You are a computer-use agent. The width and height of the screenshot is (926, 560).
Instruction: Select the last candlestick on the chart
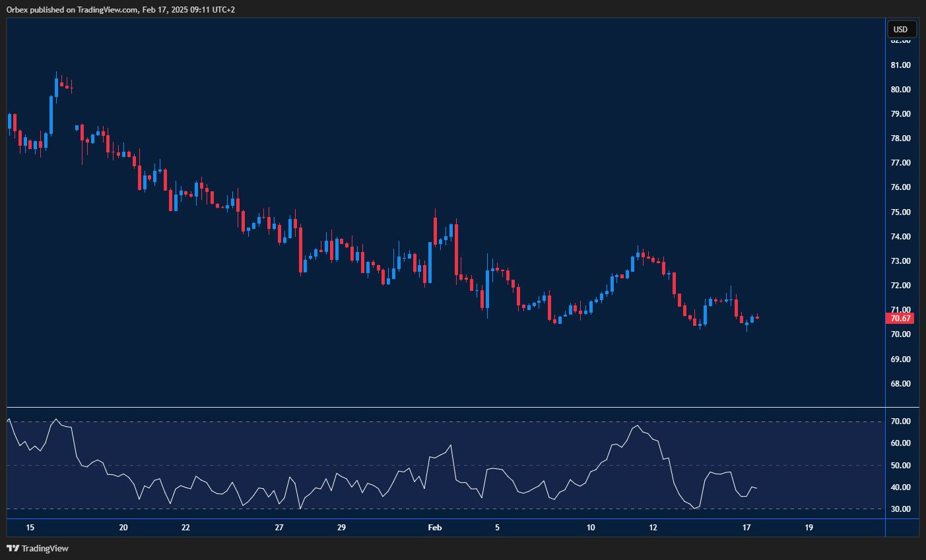pos(756,318)
